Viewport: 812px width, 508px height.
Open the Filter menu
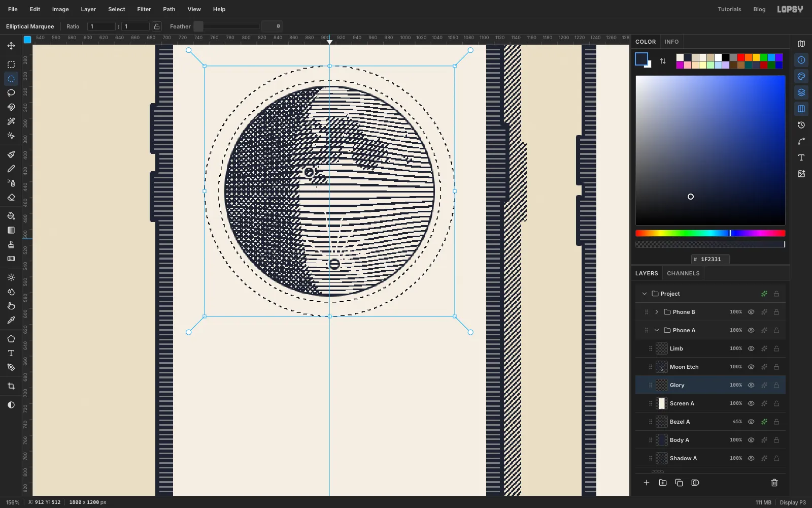(144, 9)
